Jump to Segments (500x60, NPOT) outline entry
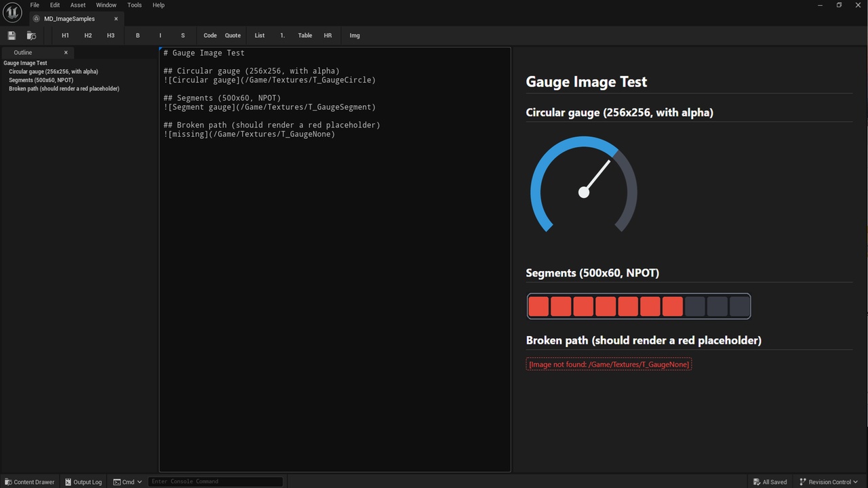Viewport: 868px width, 488px height. (x=41, y=80)
